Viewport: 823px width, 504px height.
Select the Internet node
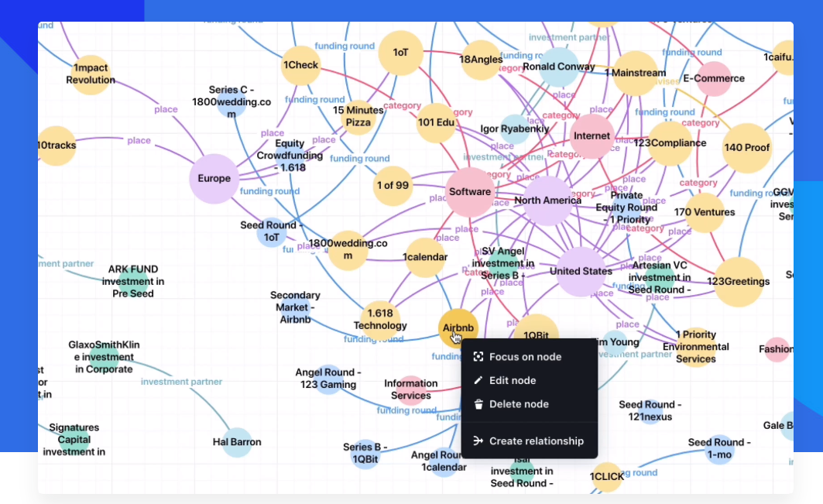pyautogui.click(x=592, y=136)
